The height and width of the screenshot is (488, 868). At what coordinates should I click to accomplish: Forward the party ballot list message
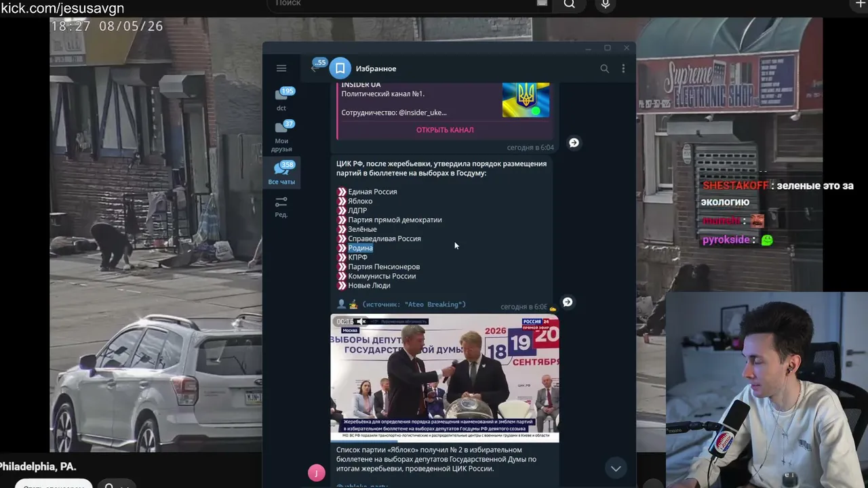coord(568,302)
